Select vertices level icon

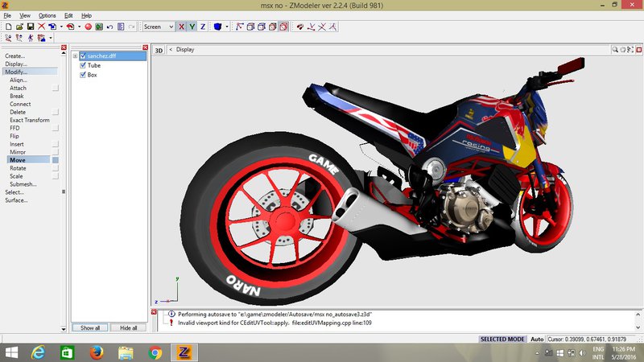pos(239,27)
